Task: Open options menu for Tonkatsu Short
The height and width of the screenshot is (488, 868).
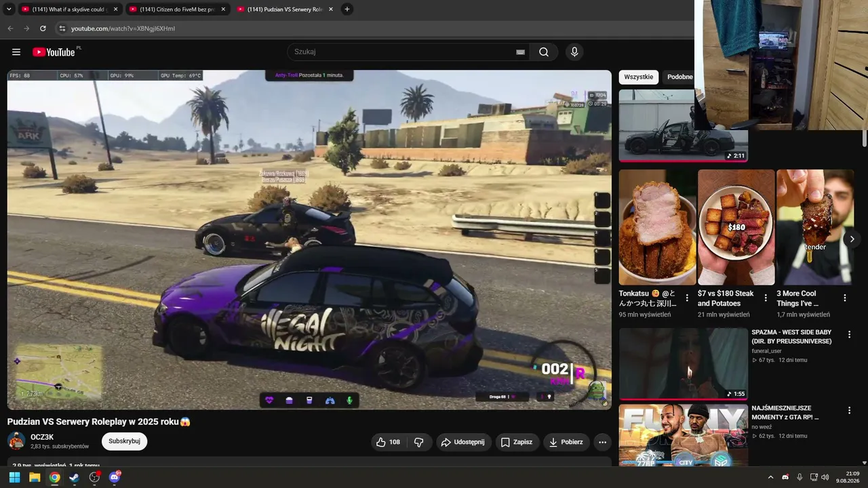Action: coord(687,298)
